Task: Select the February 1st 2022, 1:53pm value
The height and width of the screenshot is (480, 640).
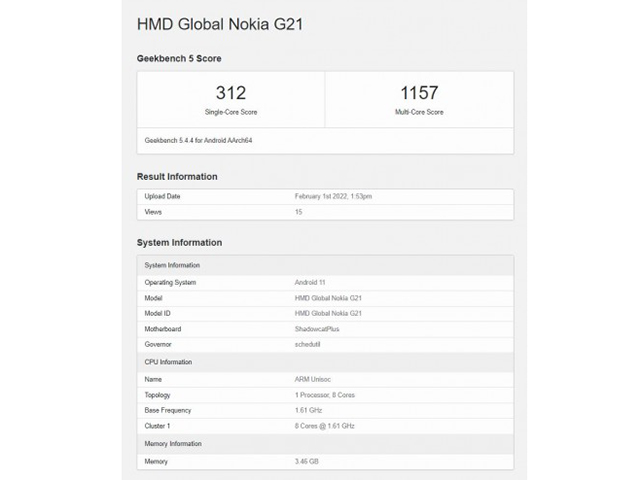Action: coord(333,196)
